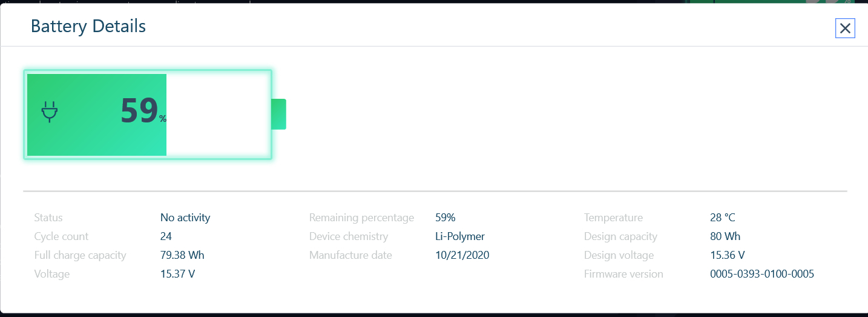Click the cycle count value 24

pyautogui.click(x=166, y=236)
